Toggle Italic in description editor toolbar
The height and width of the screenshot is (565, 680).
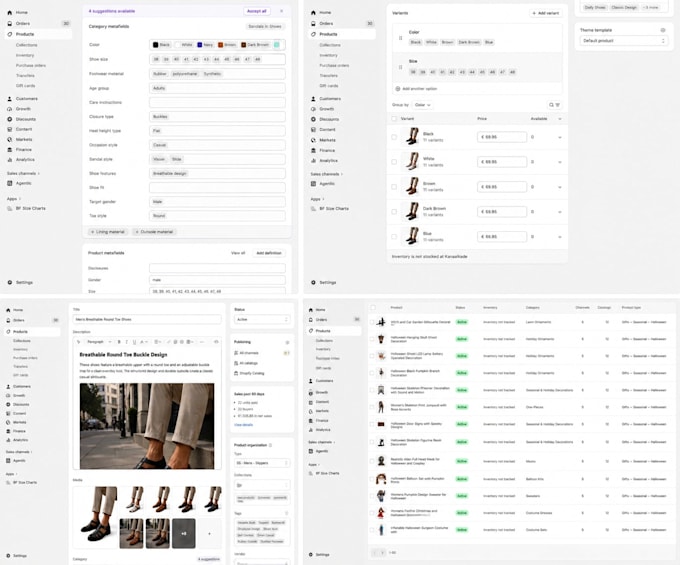coord(127,342)
